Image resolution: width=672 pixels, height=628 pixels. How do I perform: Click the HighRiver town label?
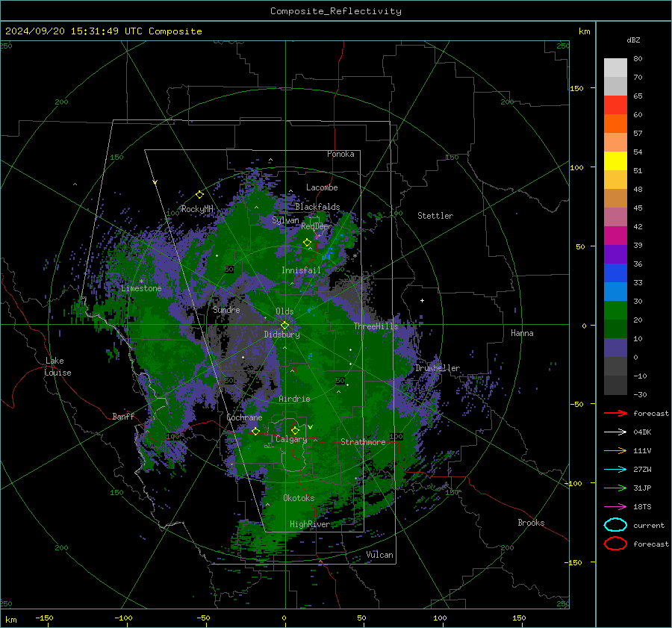click(x=310, y=524)
